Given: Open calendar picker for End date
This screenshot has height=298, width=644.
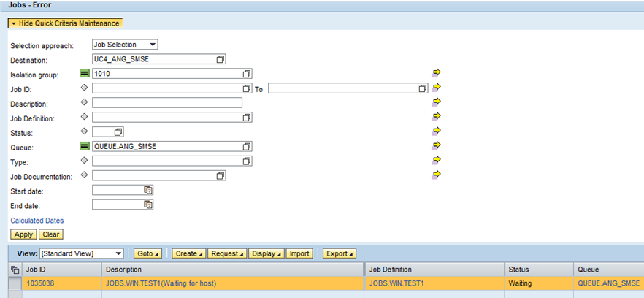Looking at the screenshot, I should (x=148, y=205).
